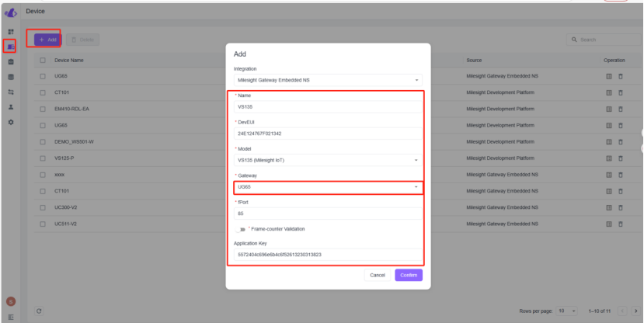The width and height of the screenshot is (644, 323).
Task: Click the 1–10 of 11 pagination text
Action: tap(599, 311)
